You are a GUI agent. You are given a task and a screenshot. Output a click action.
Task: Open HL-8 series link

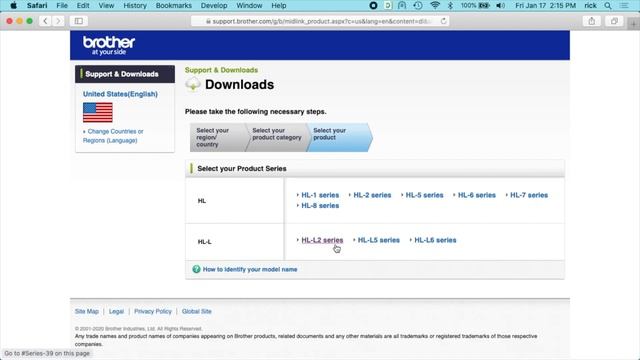click(320, 205)
